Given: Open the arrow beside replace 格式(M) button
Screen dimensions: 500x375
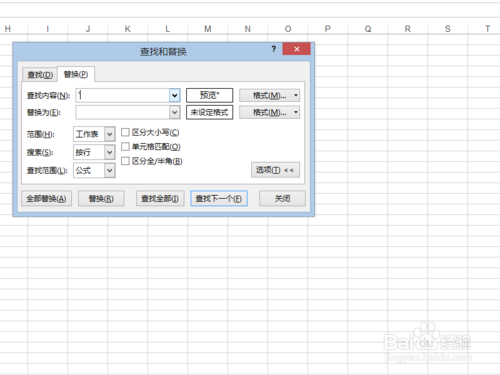Looking at the screenshot, I should point(296,112).
